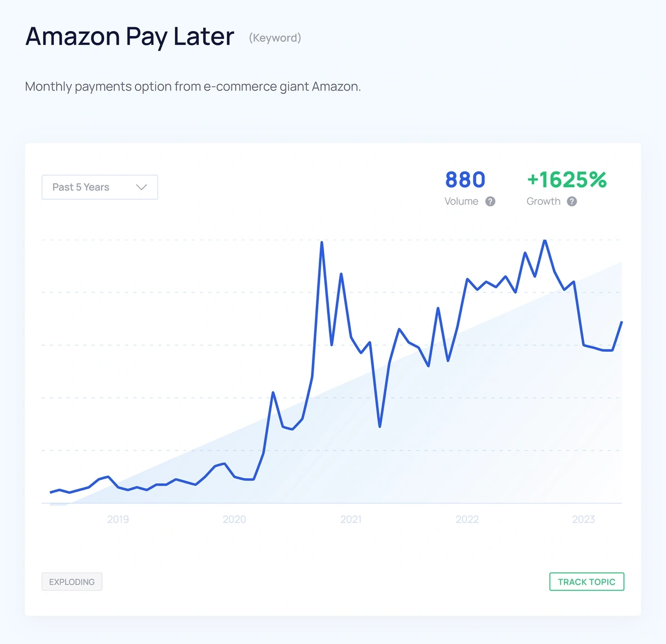Click the (Keyword) label beside title

[x=275, y=38]
